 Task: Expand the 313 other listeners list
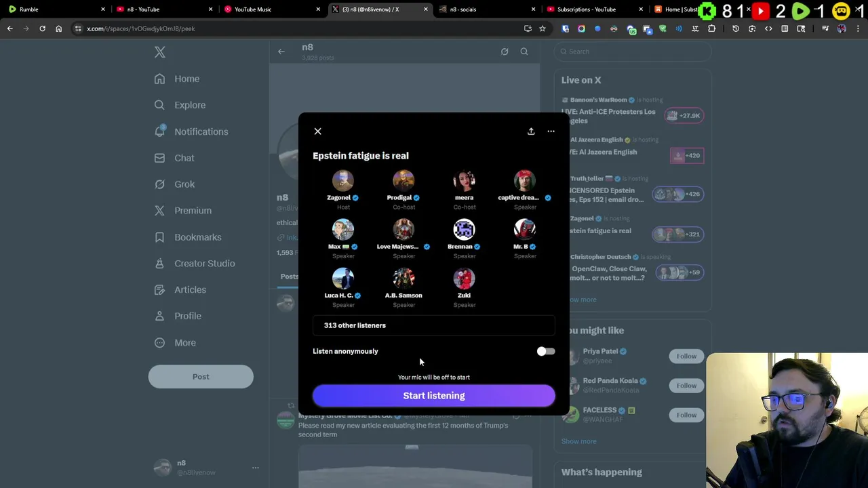[x=434, y=325]
